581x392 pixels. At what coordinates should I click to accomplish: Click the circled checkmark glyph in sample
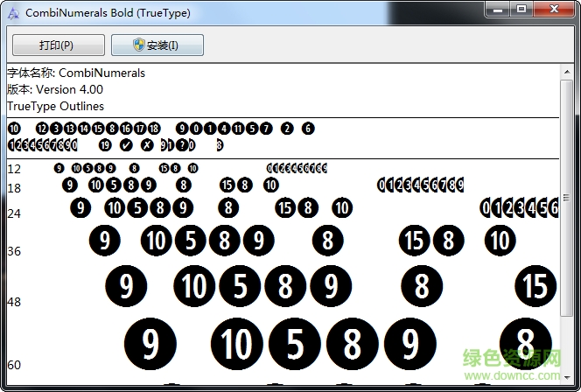(126, 145)
